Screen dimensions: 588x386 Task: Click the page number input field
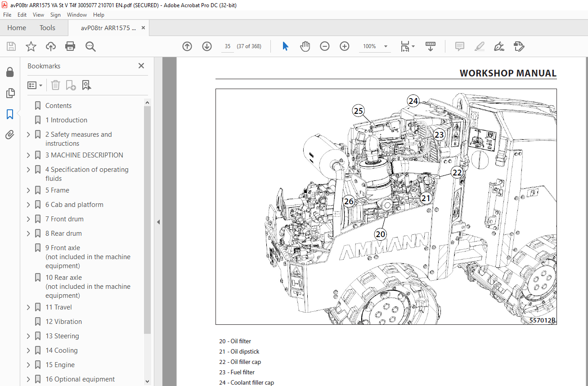[228, 46]
